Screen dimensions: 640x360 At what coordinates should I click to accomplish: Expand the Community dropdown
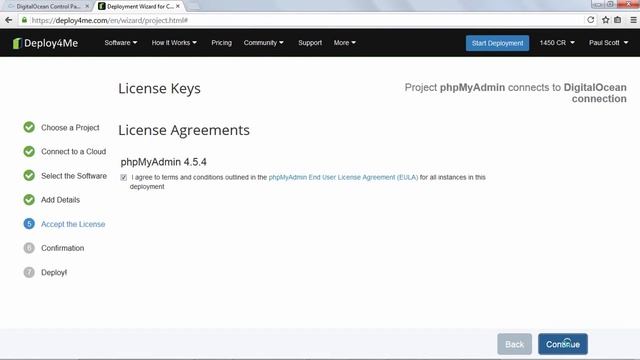pos(264,43)
